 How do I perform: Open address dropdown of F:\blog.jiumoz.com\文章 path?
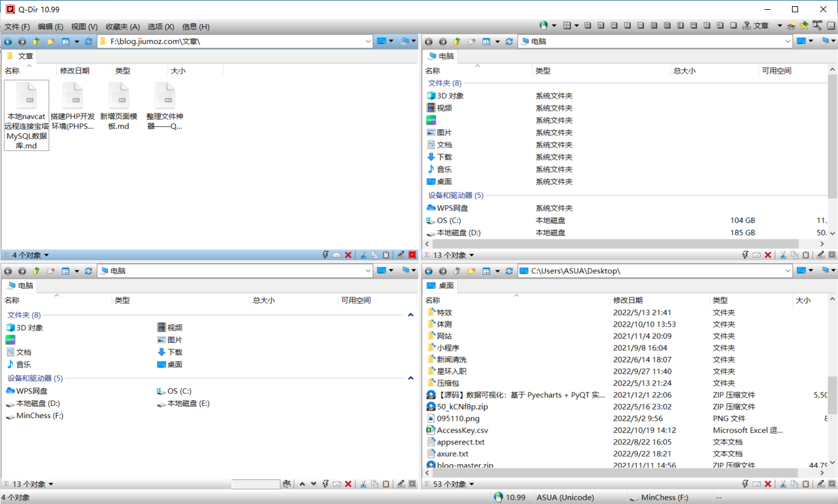click(368, 42)
